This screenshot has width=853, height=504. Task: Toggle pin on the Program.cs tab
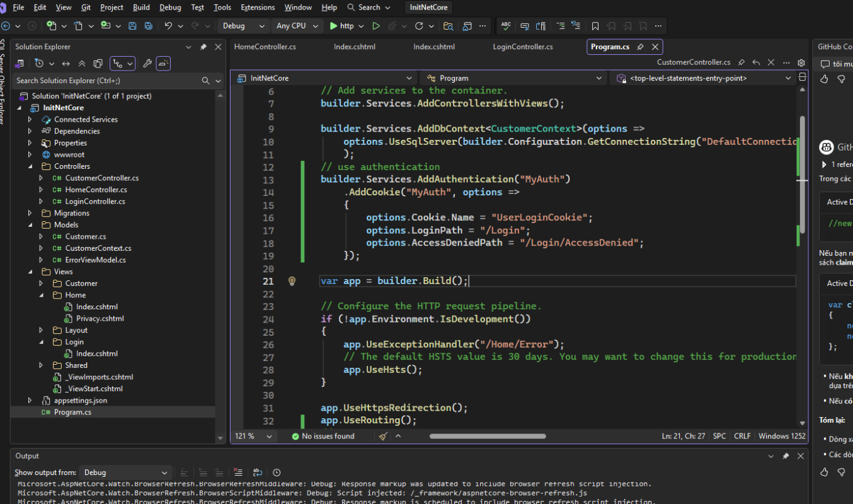[640, 47]
